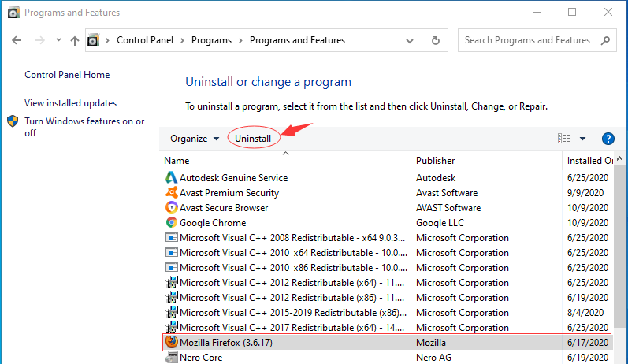The height and width of the screenshot is (364, 628).
Task: Click the Google Chrome icon
Action: pyautogui.click(x=172, y=222)
